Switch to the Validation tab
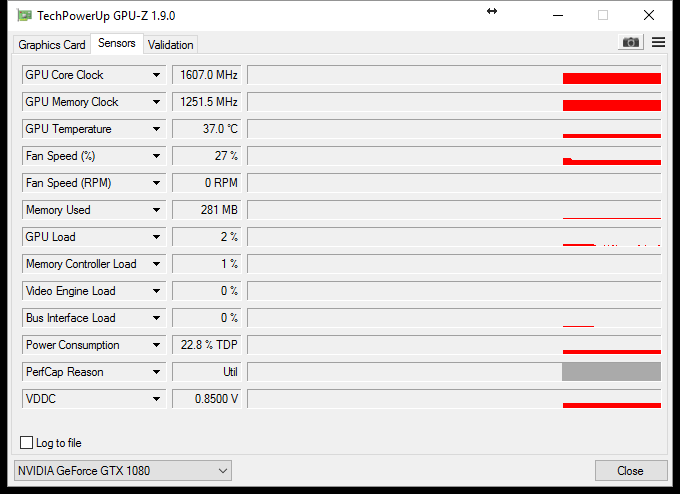This screenshot has height=494, width=680. coord(170,44)
